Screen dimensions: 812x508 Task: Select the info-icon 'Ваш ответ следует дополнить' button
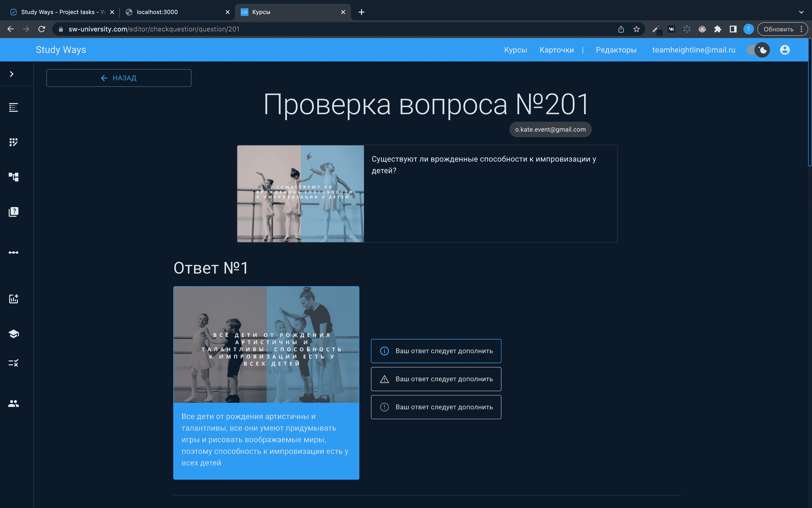[x=436, y=351]
